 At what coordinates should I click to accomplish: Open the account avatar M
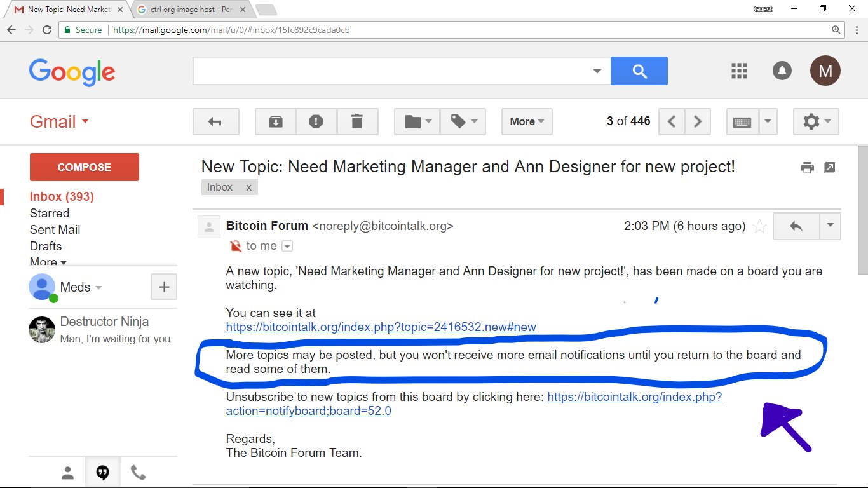click(x=825, y=71)
